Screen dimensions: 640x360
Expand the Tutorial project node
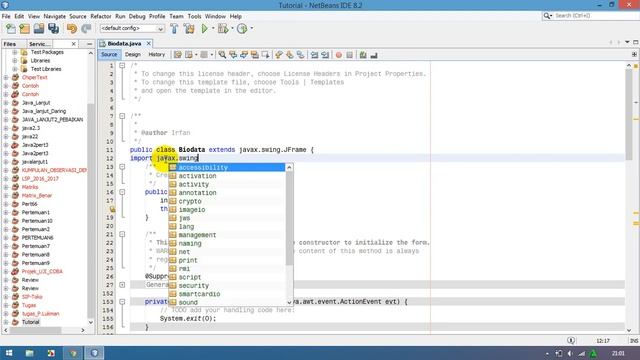coord(6,322)
